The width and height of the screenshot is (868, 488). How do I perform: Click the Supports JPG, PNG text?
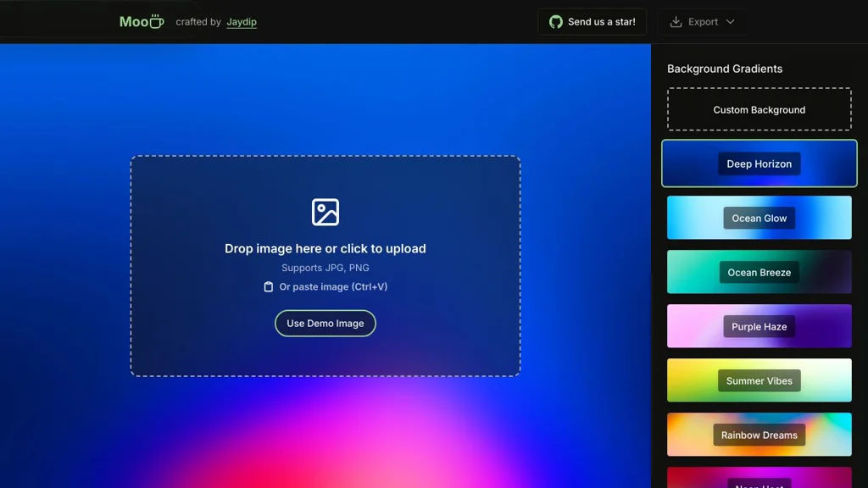pos(325,268)
